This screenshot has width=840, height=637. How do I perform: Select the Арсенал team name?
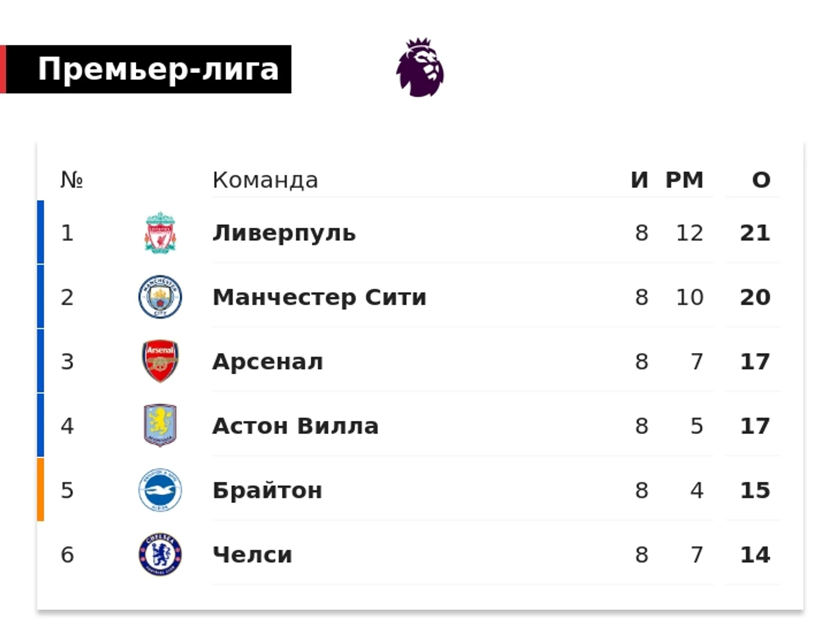[x=268, y=362]
